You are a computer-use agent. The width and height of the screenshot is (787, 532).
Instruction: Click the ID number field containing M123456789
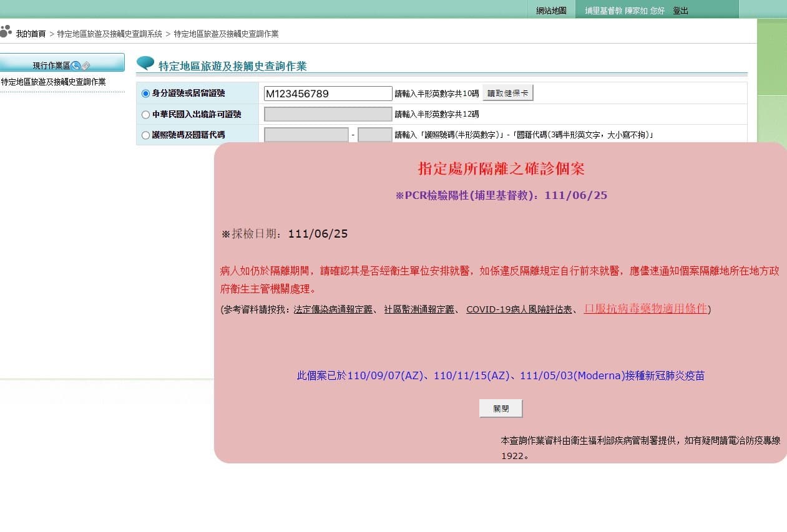coord(328,94)
